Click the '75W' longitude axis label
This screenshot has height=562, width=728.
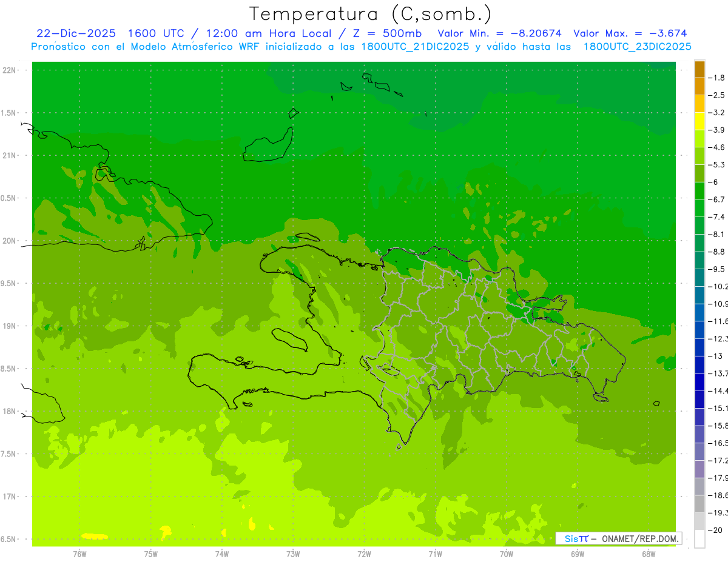coord(151,554)
